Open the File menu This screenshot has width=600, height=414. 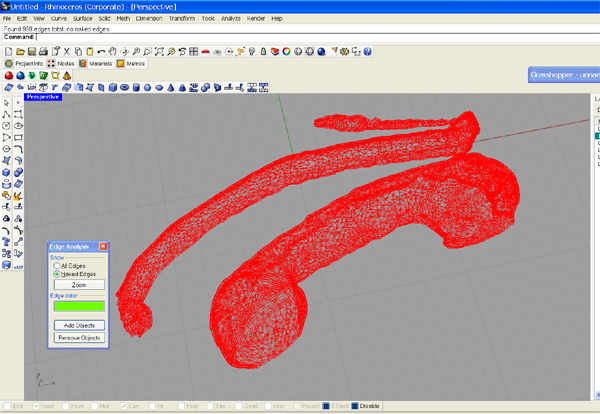point(7,18)
